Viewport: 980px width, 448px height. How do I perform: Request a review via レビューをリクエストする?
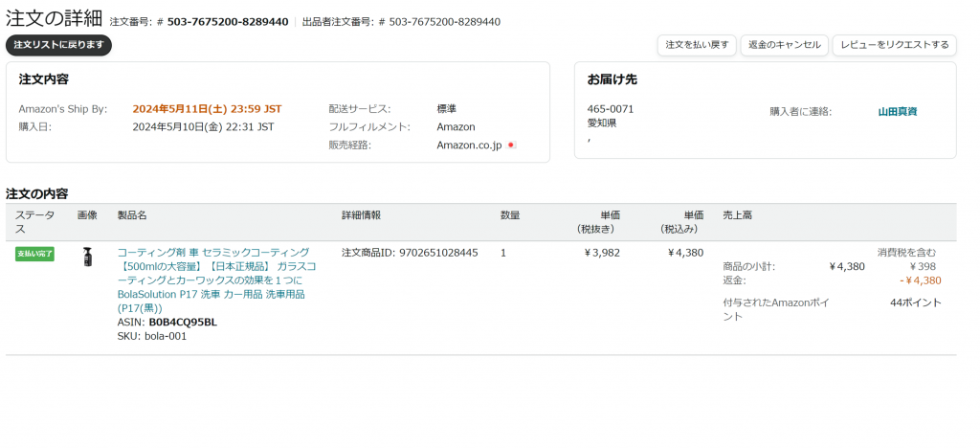pos(895,45)
